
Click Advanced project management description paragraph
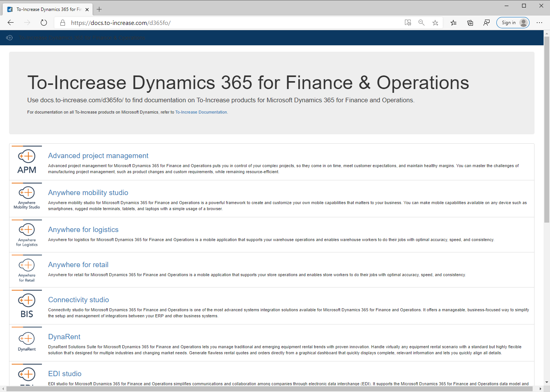tap(283, 169)
